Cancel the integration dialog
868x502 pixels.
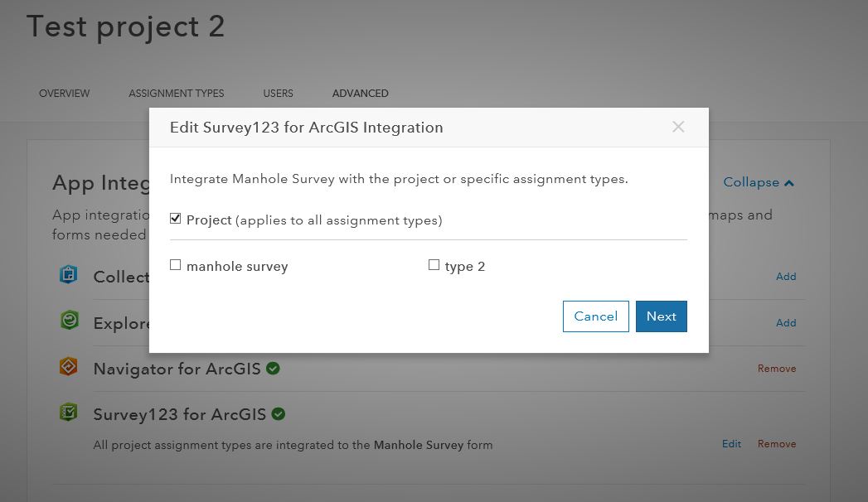click(595, 316)
